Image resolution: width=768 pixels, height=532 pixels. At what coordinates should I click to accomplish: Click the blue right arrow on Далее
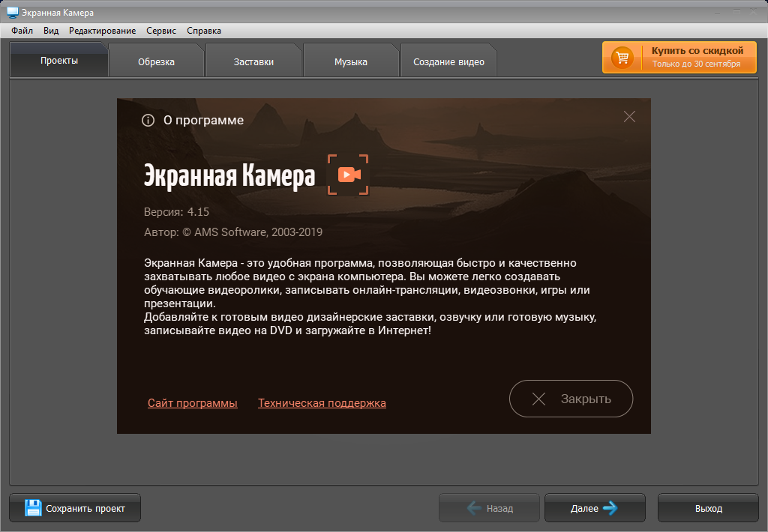[x=610, y=508]
